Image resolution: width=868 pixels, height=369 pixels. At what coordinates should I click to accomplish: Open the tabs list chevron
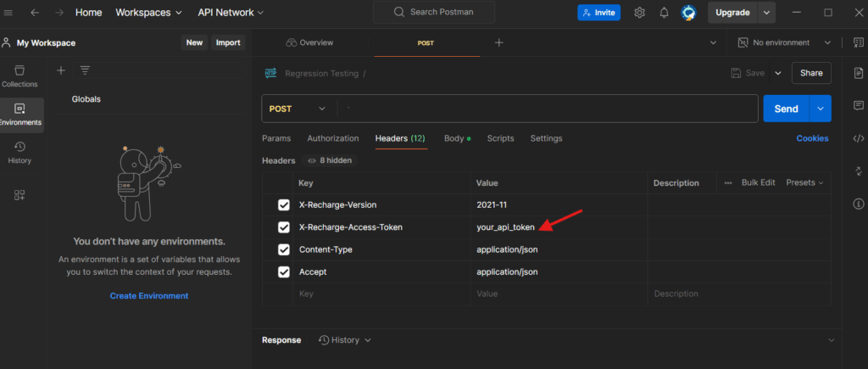pos(713,42)
